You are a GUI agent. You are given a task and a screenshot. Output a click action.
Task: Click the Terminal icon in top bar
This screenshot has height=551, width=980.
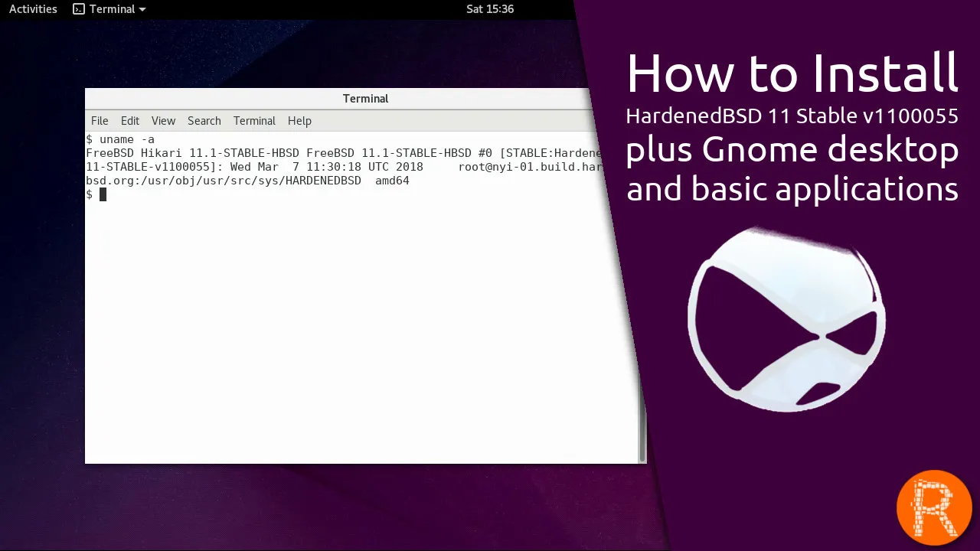pyautogui.click(x=79, y=9)
